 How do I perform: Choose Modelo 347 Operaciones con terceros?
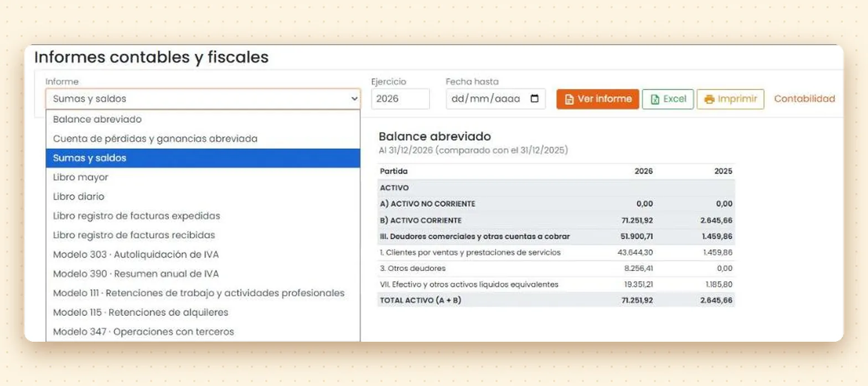coord(203,332)
